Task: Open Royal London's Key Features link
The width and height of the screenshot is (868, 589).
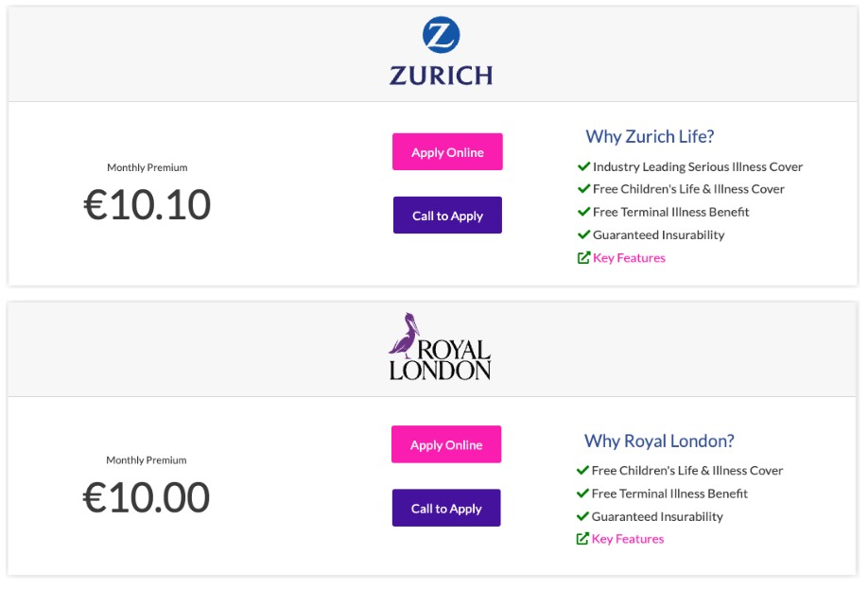Action: (x=628, y=539)
